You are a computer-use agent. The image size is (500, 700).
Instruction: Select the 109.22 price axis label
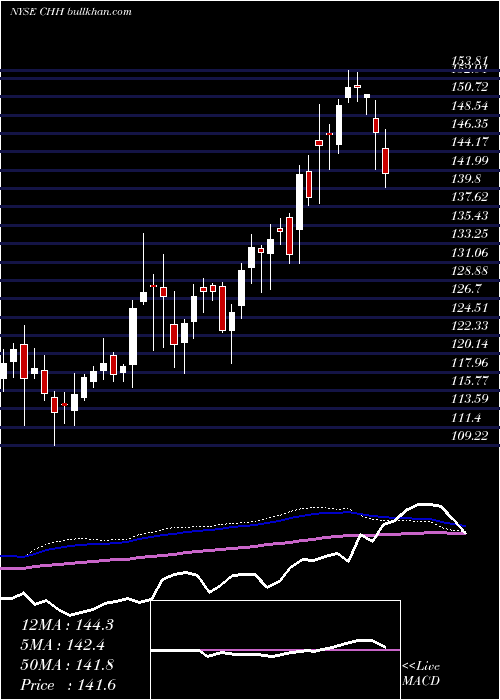[x=470, y=436]
